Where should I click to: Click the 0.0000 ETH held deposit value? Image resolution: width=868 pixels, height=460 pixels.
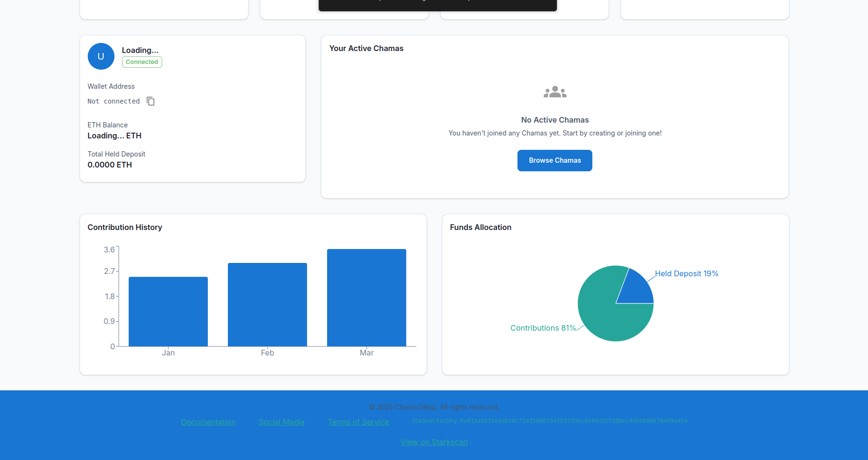click(110, 165)
